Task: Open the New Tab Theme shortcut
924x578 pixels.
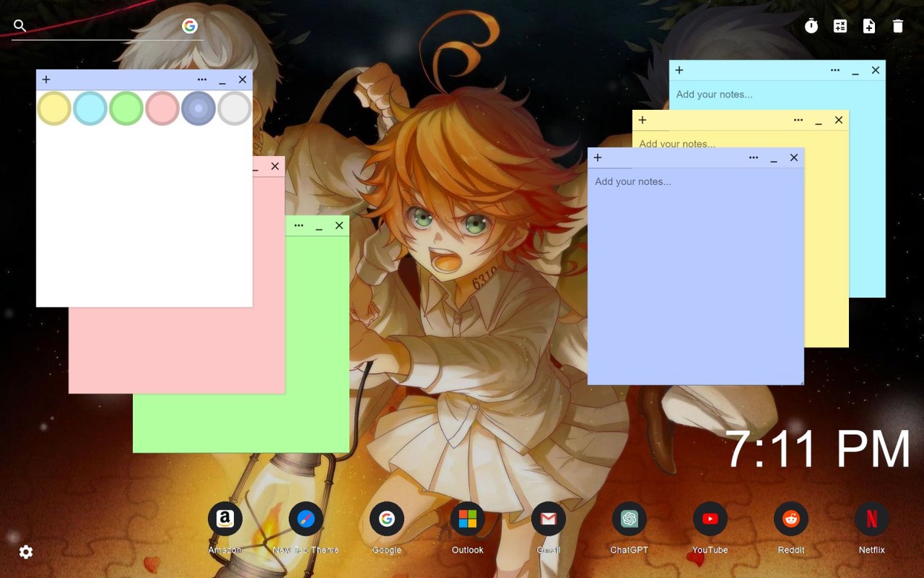Action: (x=306, y=519)
